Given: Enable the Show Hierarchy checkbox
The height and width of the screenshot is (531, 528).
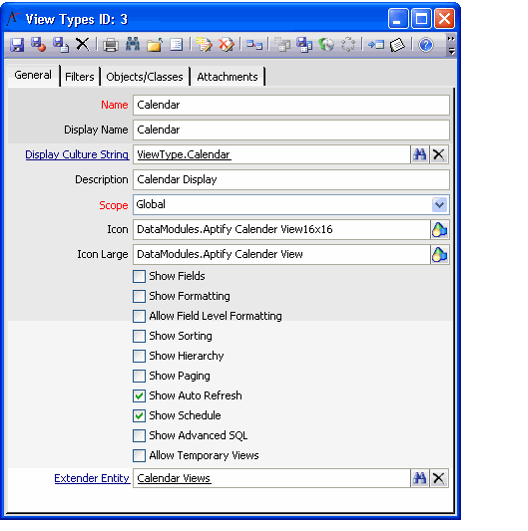Looking at the screenshot, I should pyautogui.click(x=139, y=356).
